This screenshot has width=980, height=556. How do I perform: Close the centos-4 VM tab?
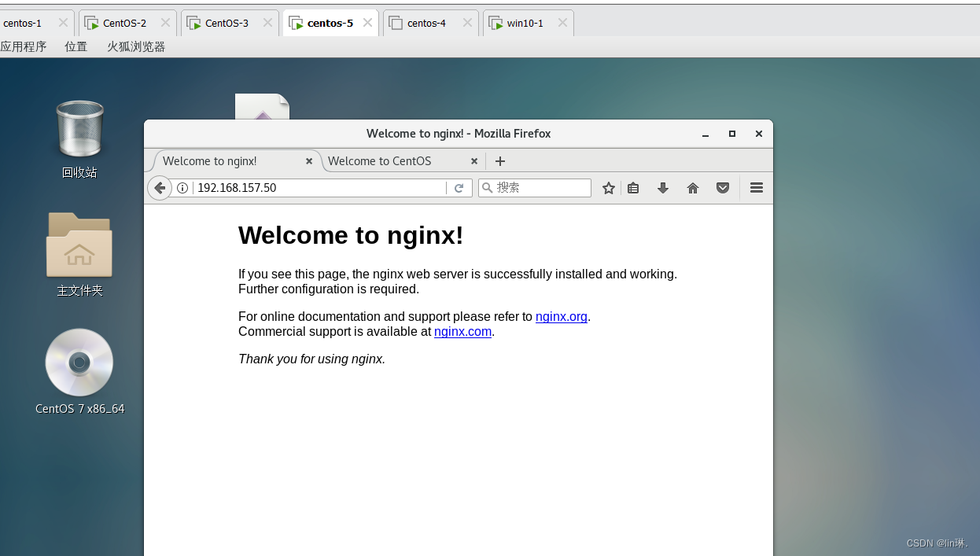[467, 23]
